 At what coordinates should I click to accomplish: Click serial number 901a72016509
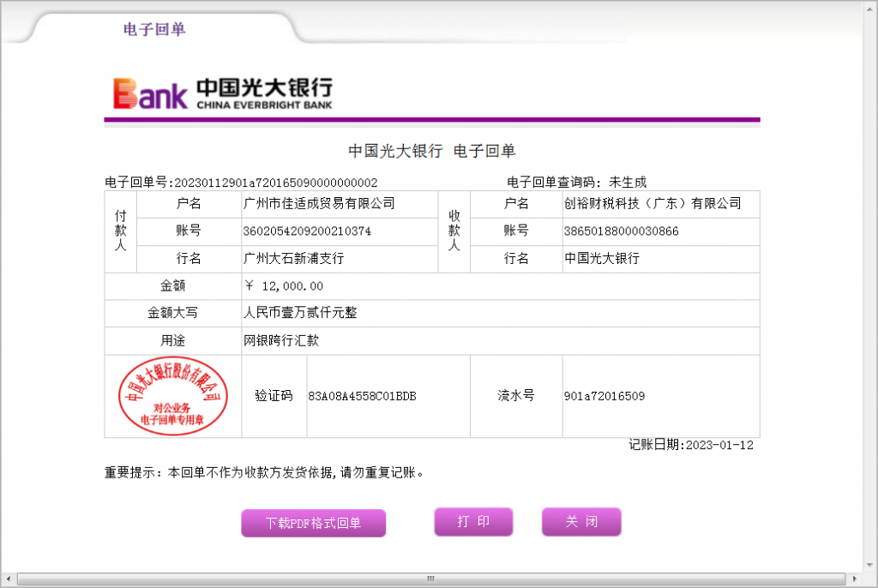pyautogui.click(x=604, y=397)
